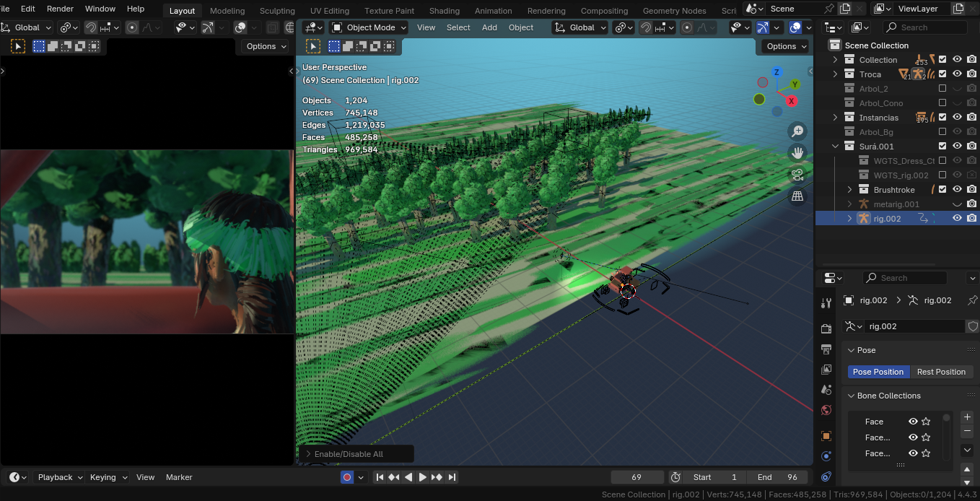Viewport: 980px width, 501px height.
Task: Open the Output properties tab (printer icon)
Action: point(826,349)
